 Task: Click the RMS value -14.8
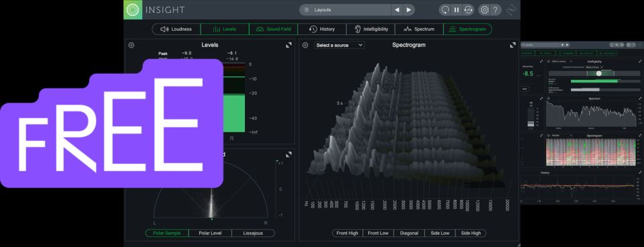[233, 59]
